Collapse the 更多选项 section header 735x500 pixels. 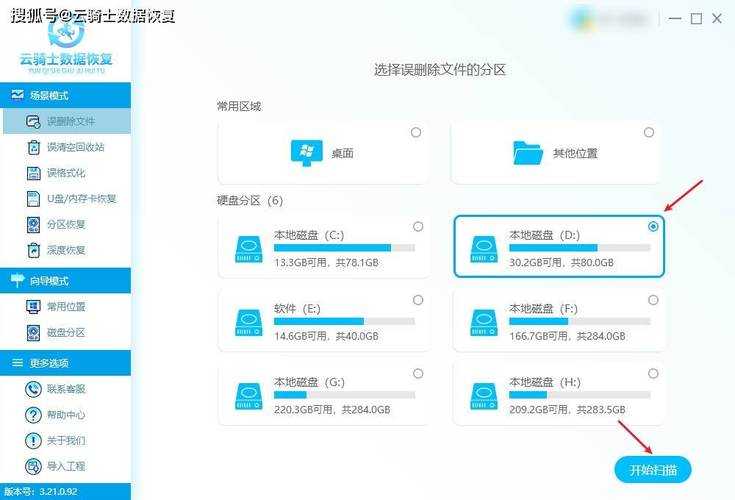tap(65, 363)
